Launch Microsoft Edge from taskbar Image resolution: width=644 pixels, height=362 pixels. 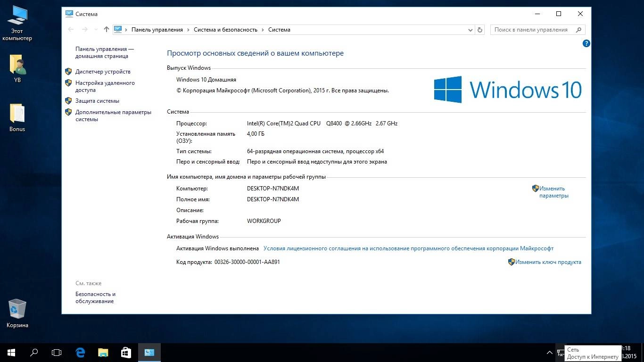81,352
